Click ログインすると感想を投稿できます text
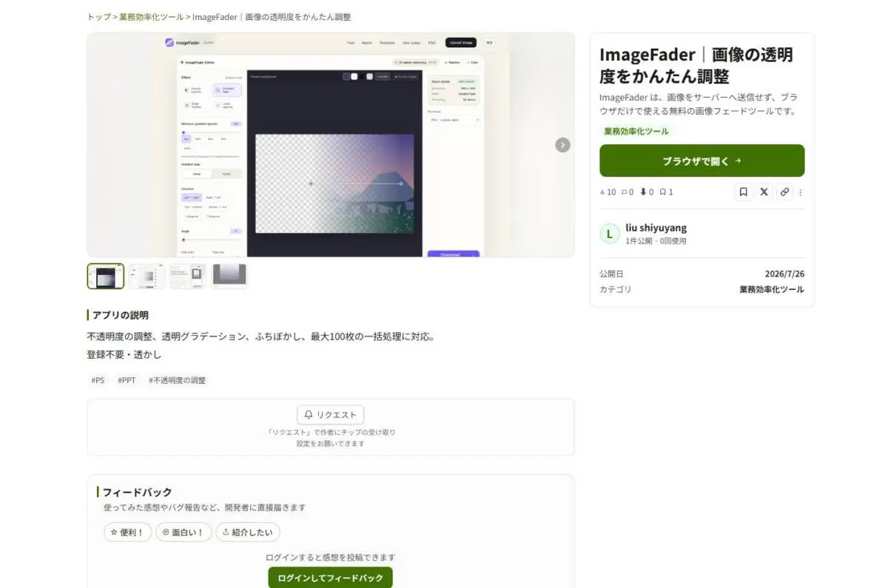 [x=330, y=558]
